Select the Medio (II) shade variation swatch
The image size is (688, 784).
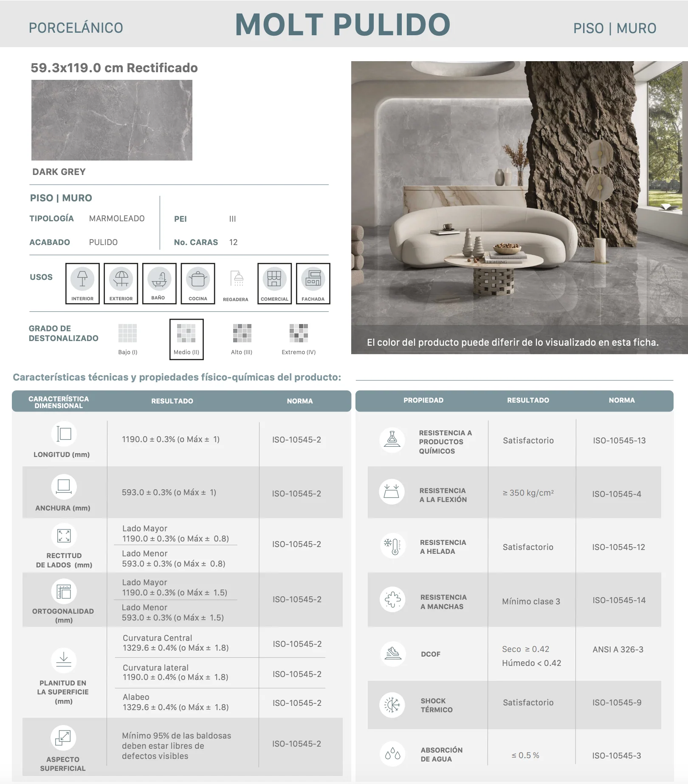pyautogui.click(x=186, y=333)
